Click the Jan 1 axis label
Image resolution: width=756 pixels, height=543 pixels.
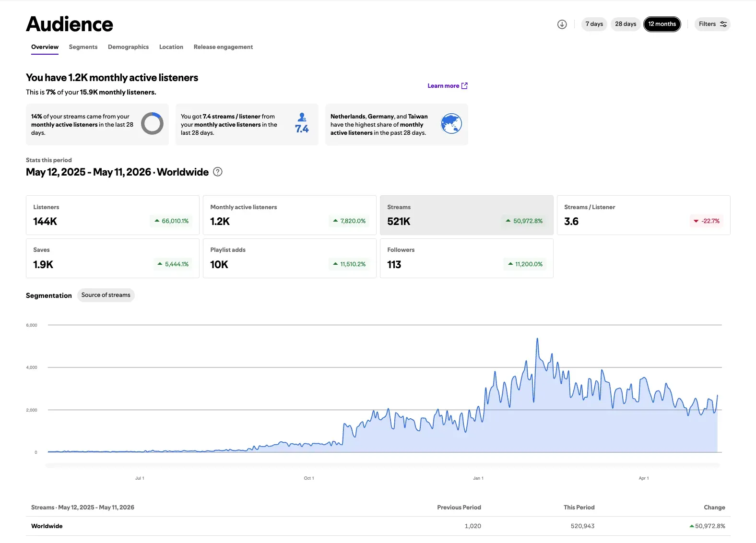pos(478,478)
